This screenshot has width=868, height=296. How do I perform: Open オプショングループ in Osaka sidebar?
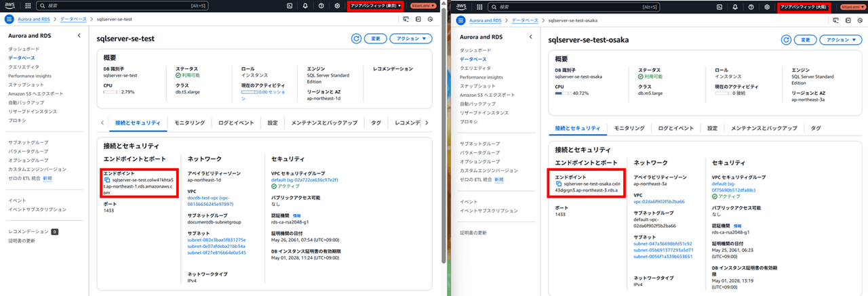click(480, 162)
